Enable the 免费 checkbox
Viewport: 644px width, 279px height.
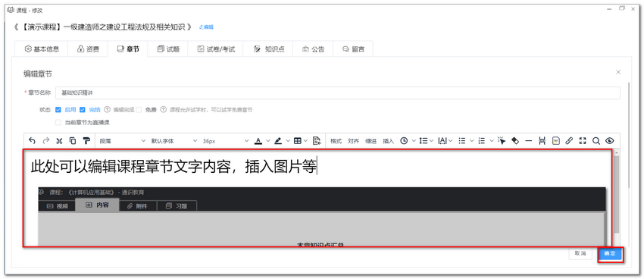(x=139, y=110)
